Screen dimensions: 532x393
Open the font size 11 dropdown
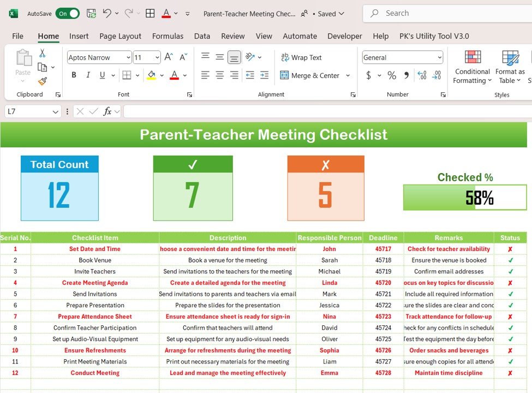coord(157,57)
